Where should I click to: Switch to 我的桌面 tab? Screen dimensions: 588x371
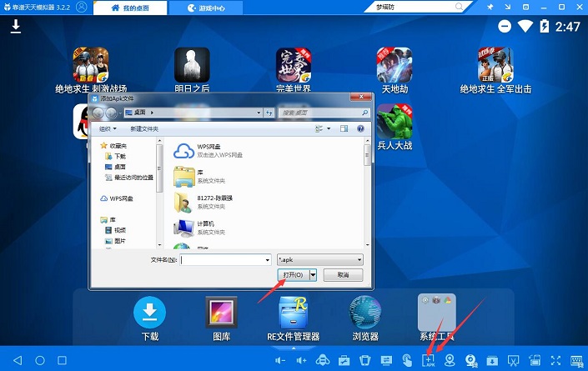[x=130, y=8]
